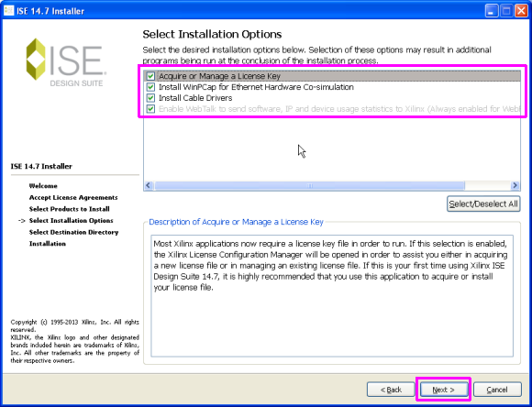
Task: Click the Select Installation Options heading
Action: (212, 34)
